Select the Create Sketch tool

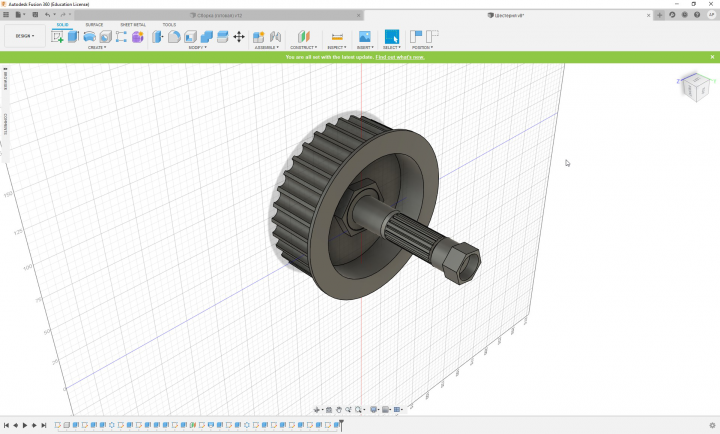(x=57, y=37)
